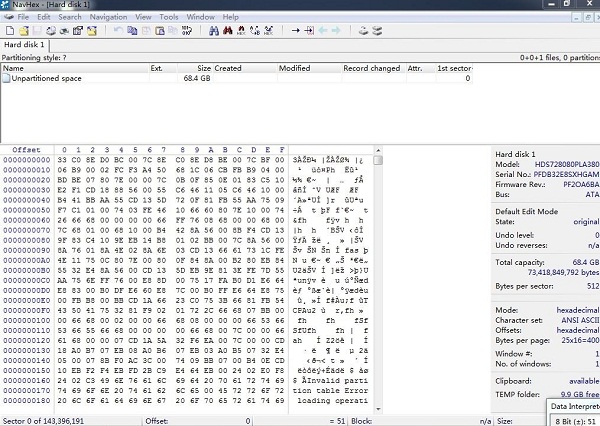This screenshot has height=426, width=600.
Task: Click the Block field in status bar
Action: [421, 421]
